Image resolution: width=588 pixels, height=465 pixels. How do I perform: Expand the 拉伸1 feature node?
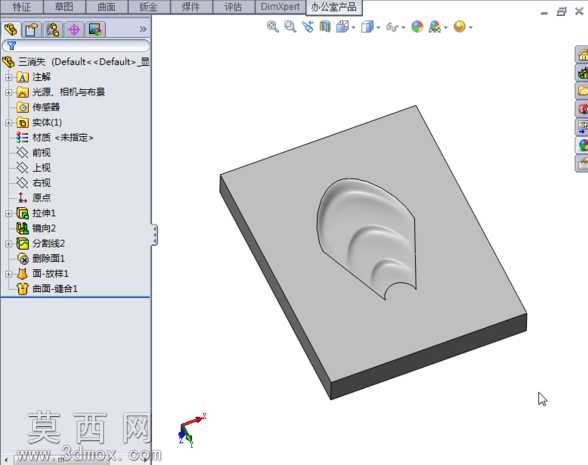pos(9,213)
